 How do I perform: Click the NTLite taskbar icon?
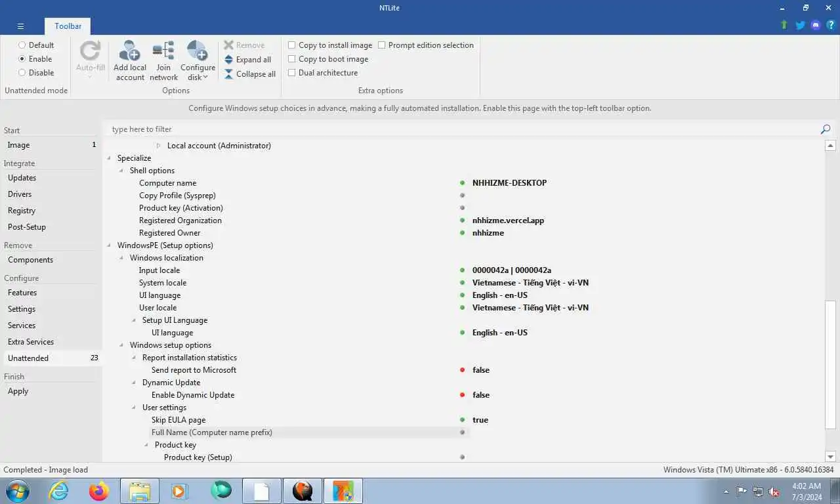coord(343,491)
